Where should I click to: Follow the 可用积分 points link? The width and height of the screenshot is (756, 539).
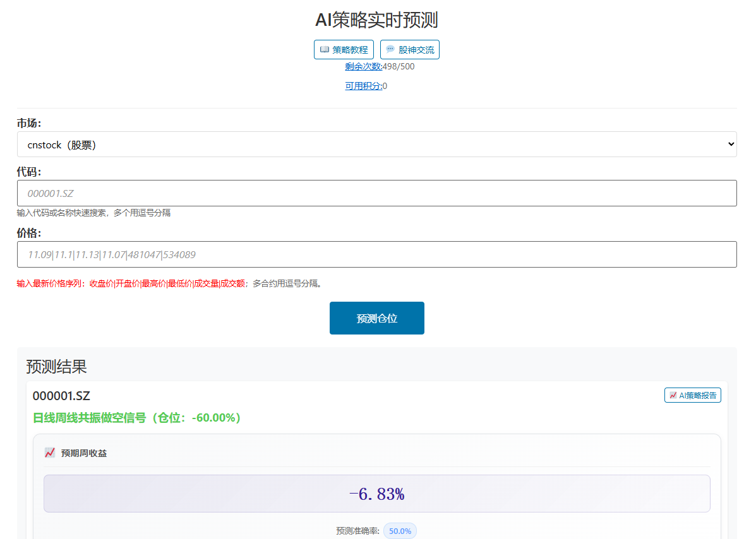click(x=363, y=86)
